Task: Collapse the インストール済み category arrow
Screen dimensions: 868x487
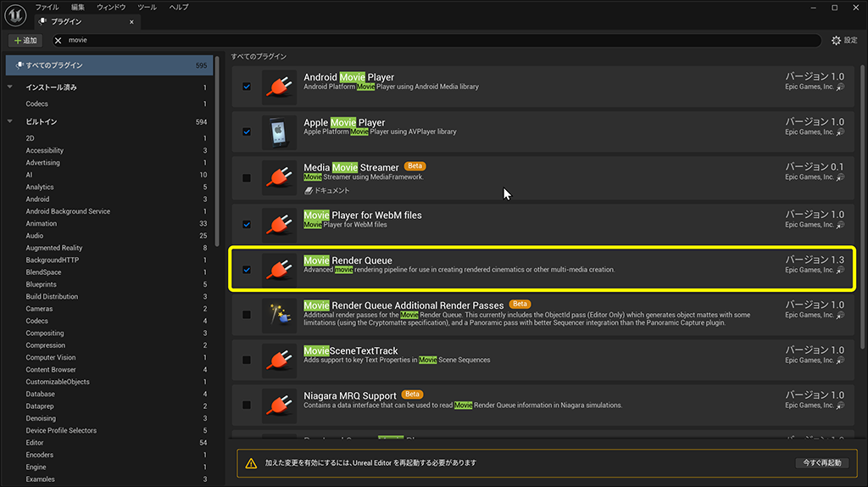Action: [10, 87]
